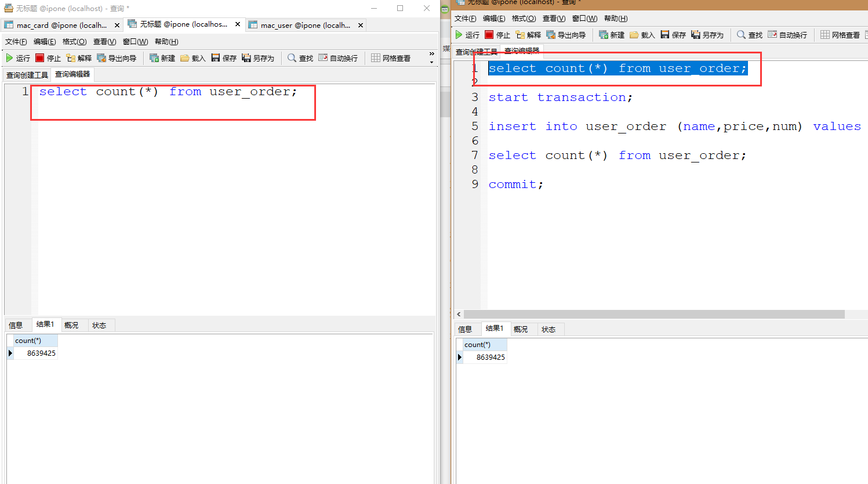This screenshot has width=868, height=484.
Task: Open 查看(V) menu in left window
Action: tap(104, 42)
